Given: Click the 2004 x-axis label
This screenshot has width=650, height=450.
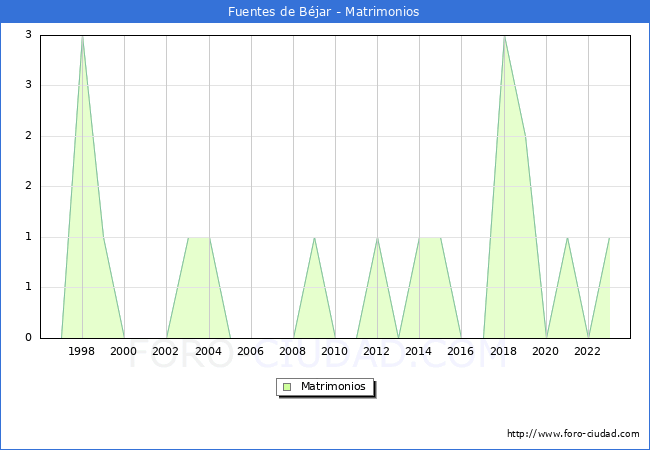Looking at the screenshot, I should 209,351.
